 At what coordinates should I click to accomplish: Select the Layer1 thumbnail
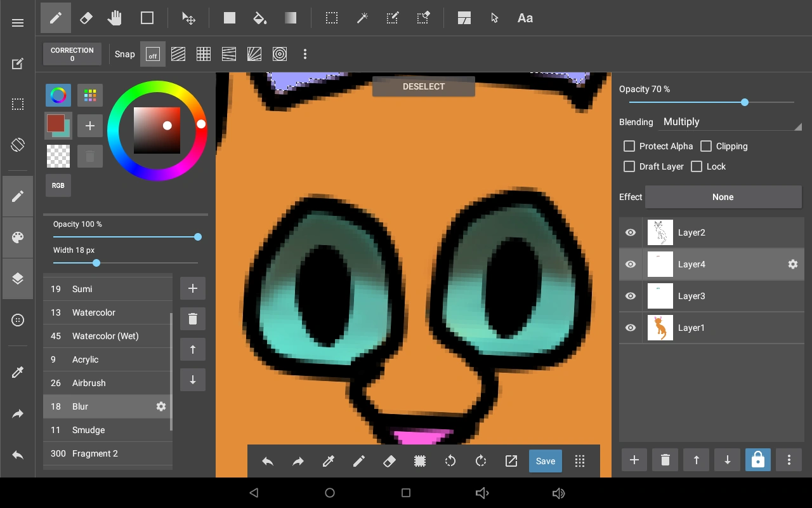tap(660, 328)
